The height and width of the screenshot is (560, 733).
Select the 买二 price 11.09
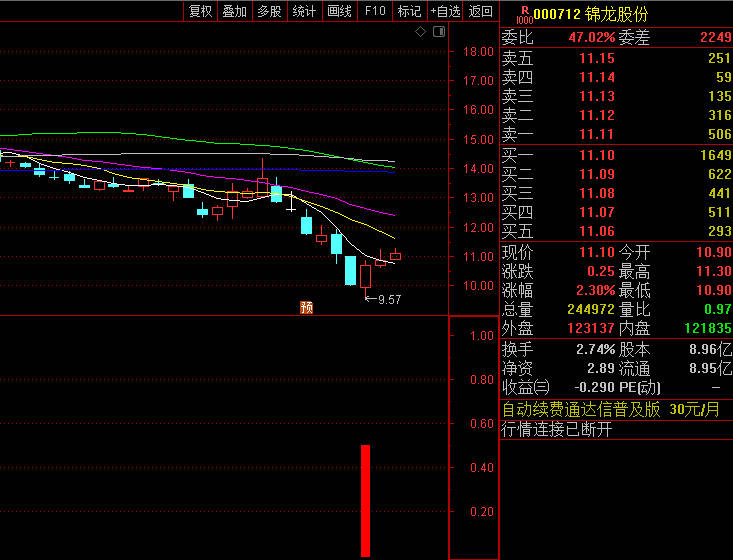(x=597, y=174)
